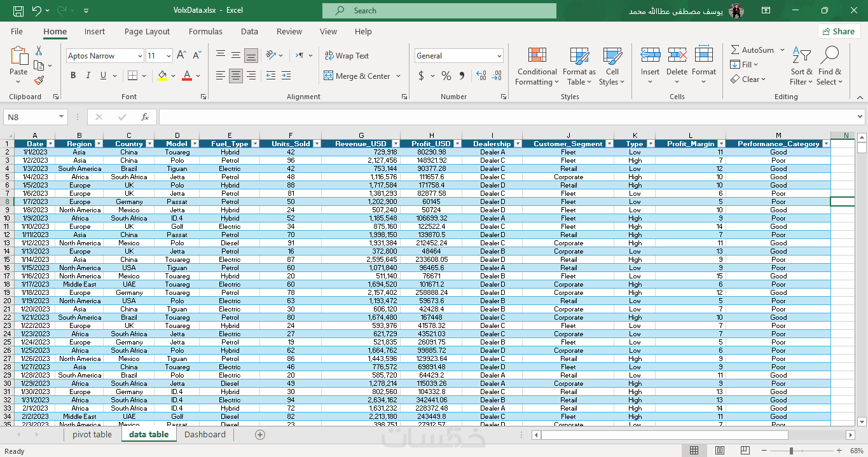Open the Region column filter dropdown

[97, 144]
